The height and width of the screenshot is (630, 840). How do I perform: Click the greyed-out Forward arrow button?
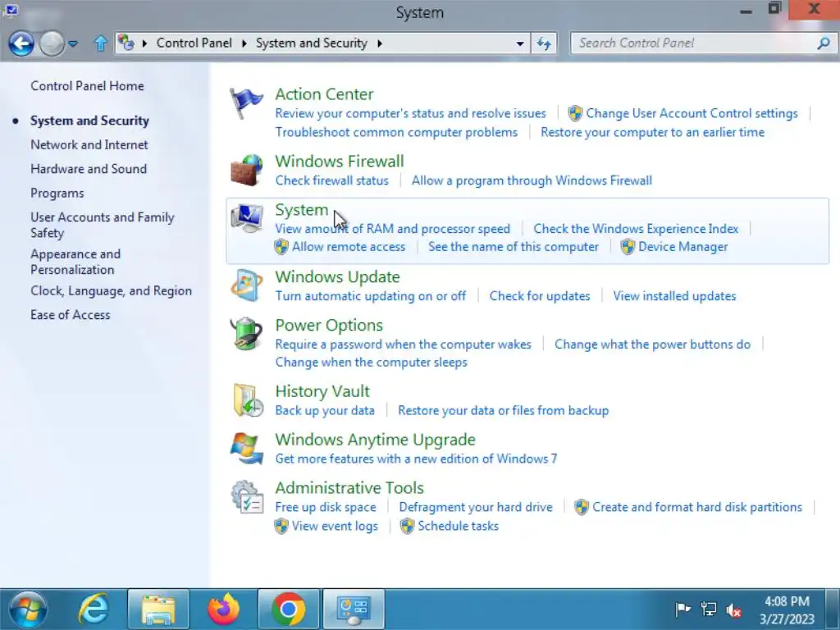pyautogui.click(x=52, y=43)
